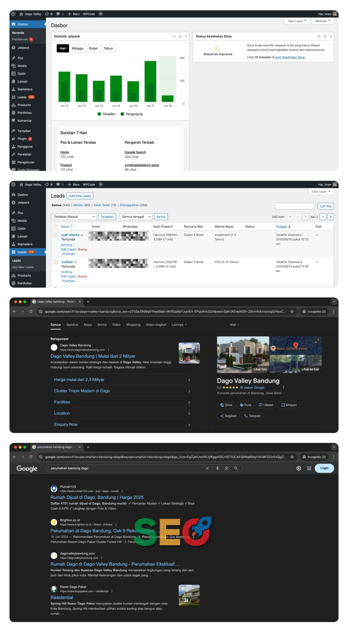Open the layar Kesehatan Situs link
The image size is (348, 644).
point(290,57)
